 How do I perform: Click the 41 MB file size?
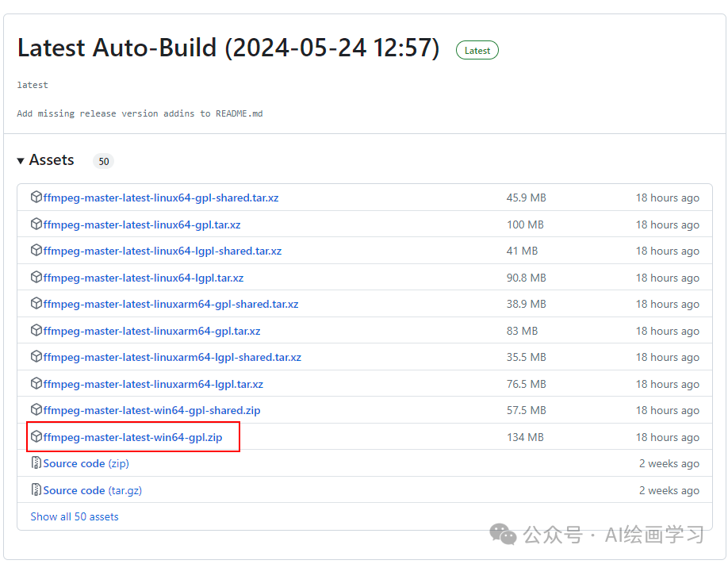click(x=522, y=251)
